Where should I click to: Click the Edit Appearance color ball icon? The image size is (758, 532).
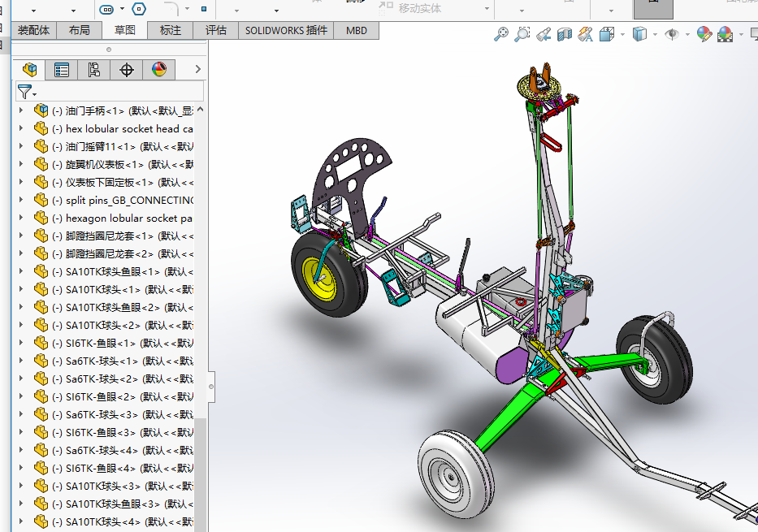pos(704,34)
